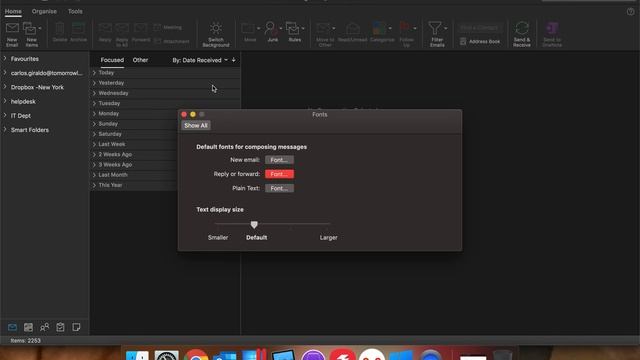640x360 pixels.
Task: Expand the Tuesday message group
Action: [x=94, y=103]
